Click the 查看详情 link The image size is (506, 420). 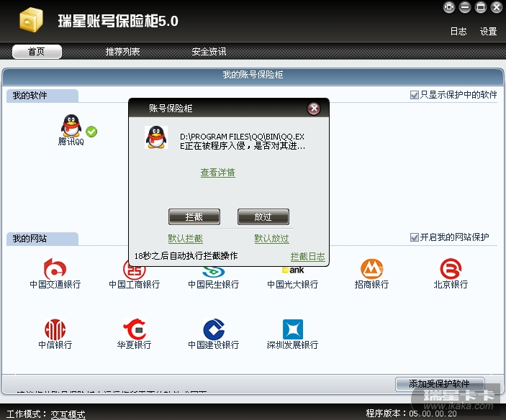[218, 173]
